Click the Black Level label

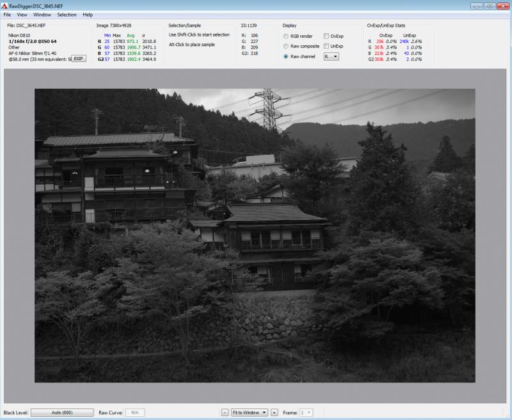pos(15,412)
